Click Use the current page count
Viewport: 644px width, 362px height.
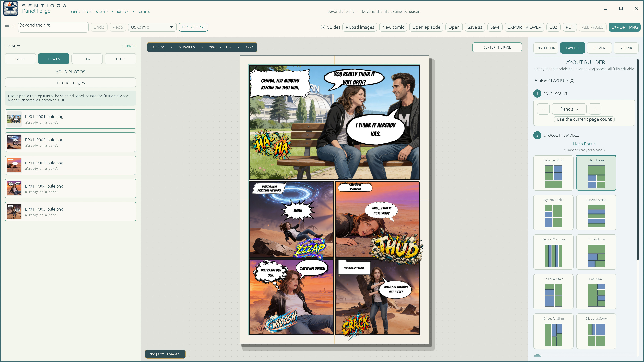coord(584,119)
